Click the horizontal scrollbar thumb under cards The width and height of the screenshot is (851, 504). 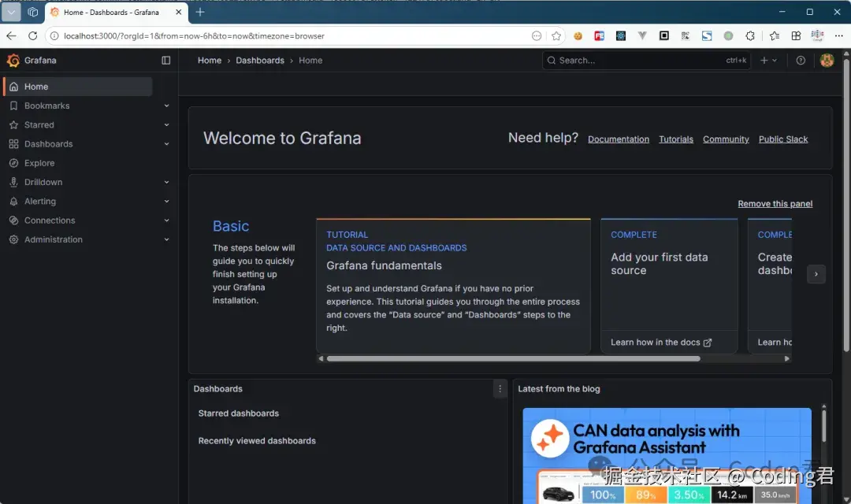[513, 358]
